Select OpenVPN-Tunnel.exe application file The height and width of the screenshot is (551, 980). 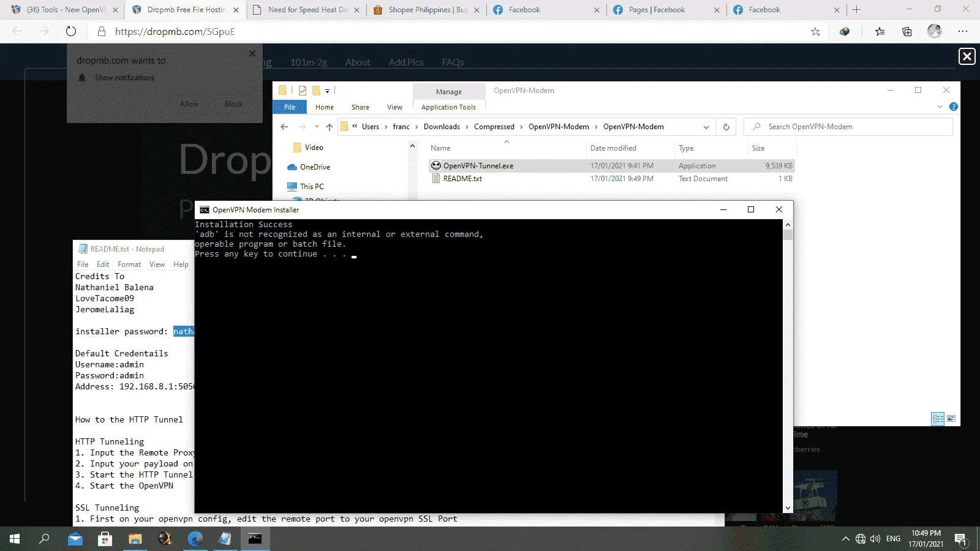(x=478, y=166)
